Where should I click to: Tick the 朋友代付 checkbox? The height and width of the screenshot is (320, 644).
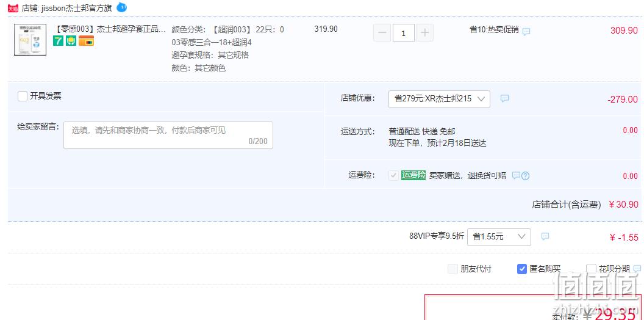pos(452,269)
